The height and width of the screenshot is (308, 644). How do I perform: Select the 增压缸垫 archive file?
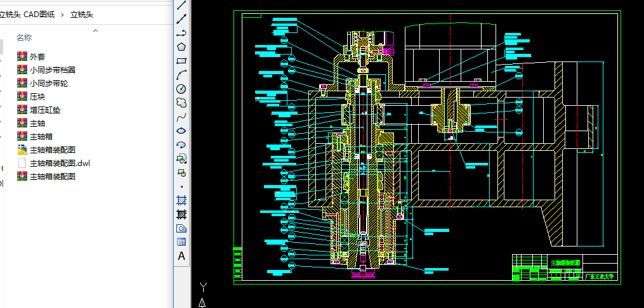(45, 110)
